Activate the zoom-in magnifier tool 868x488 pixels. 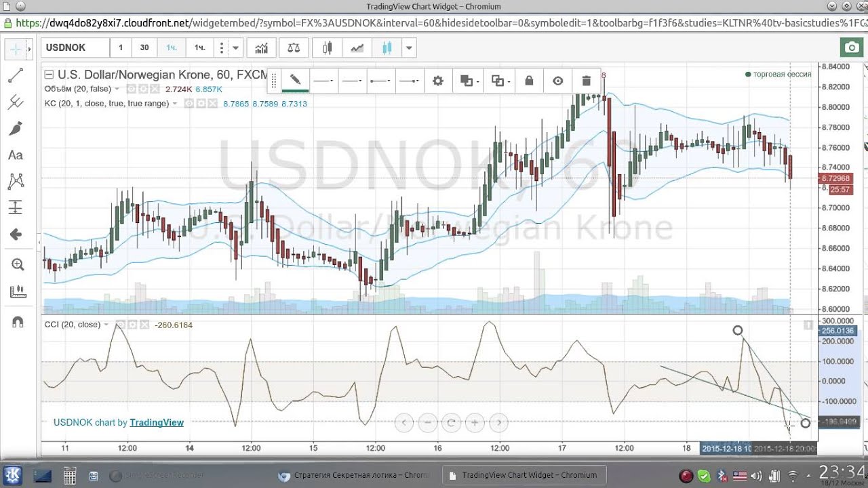[18, 265]
